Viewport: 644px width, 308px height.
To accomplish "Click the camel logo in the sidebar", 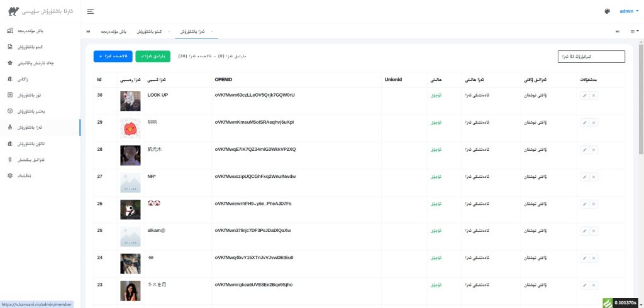I will (13, 11).
